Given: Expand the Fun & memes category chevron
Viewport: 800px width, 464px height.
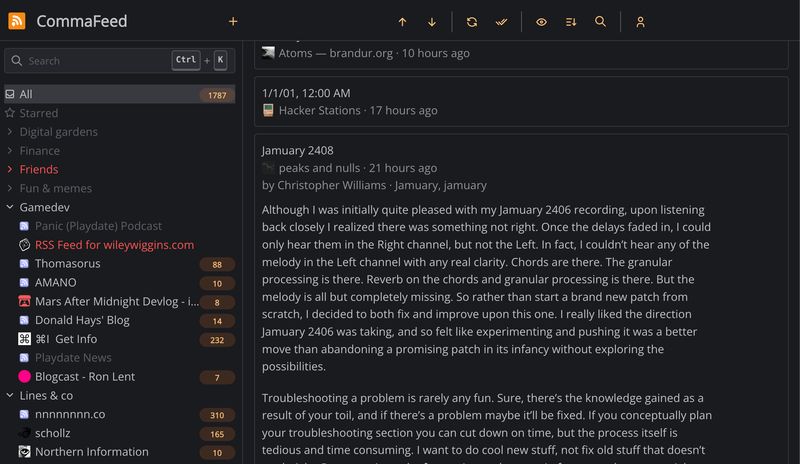Looking at the screenshot, I should pyautogui.click(x=10, y=188).
